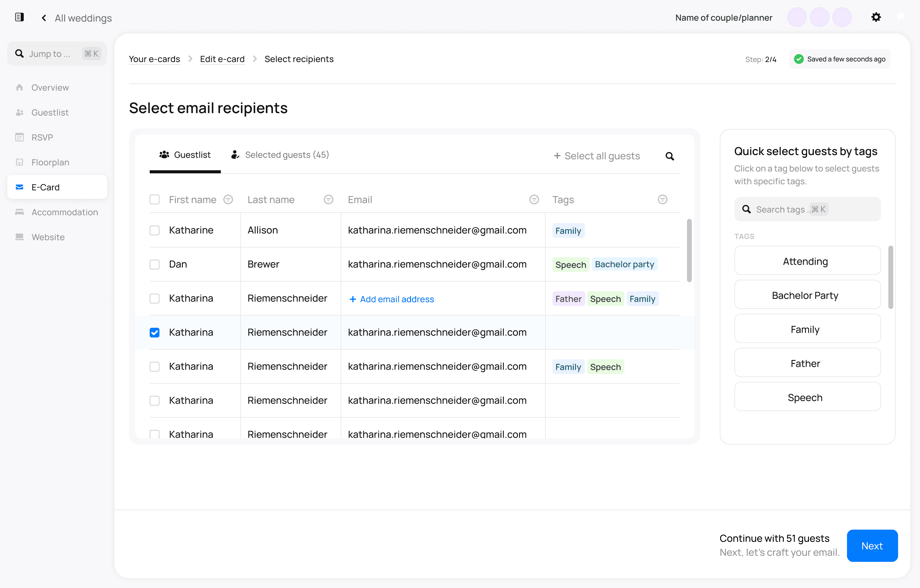Click the plus icon before Select all guests

click(x=557, y=156)
